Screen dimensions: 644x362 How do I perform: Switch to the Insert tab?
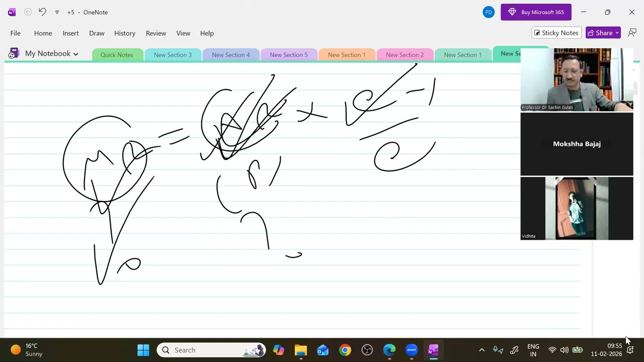tap(70, 33)
